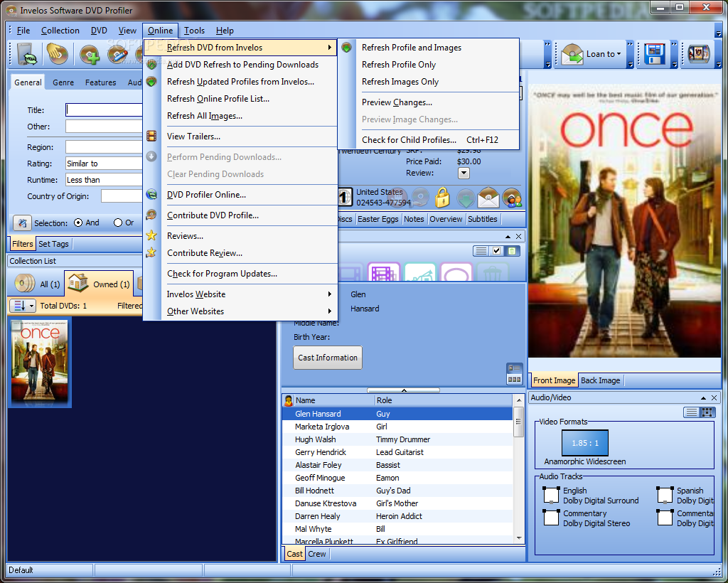728x583 pixels.
Task: Open the Easter Eggs tab
Action: 378,219
